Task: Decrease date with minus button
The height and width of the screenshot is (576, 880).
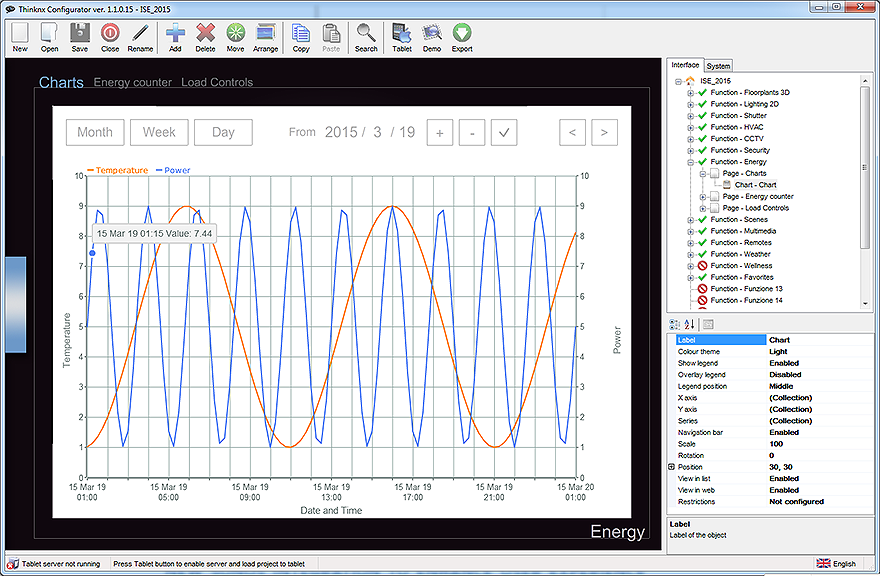Action: coord(472,132)
